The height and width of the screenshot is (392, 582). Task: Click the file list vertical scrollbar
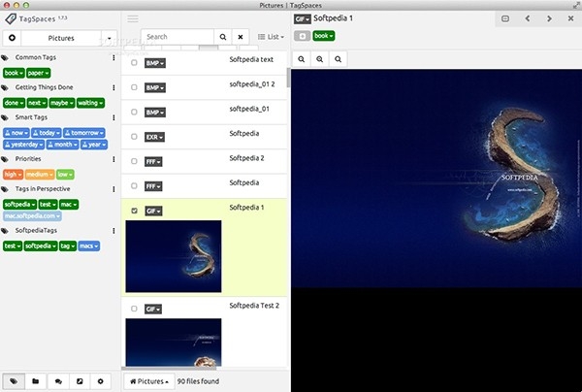coord(288,78)
